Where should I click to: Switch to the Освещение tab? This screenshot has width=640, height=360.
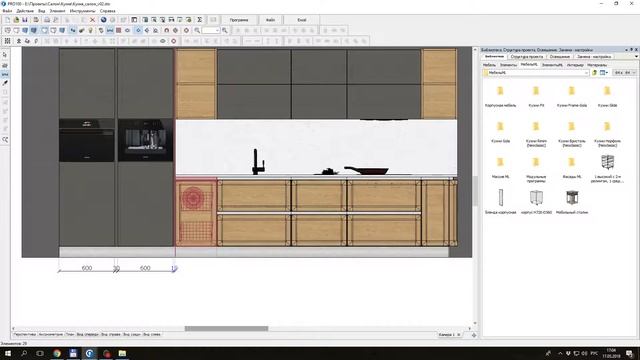560,57
